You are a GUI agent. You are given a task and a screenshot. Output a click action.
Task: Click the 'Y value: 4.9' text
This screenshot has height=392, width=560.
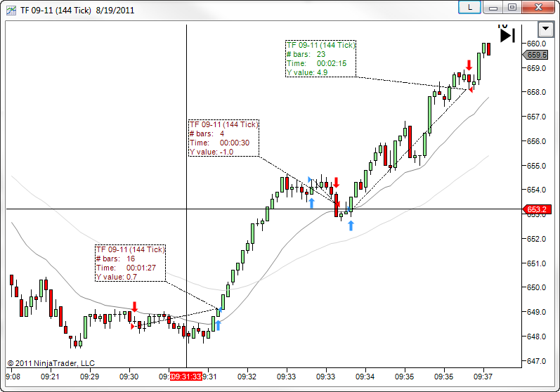(307, 72)
